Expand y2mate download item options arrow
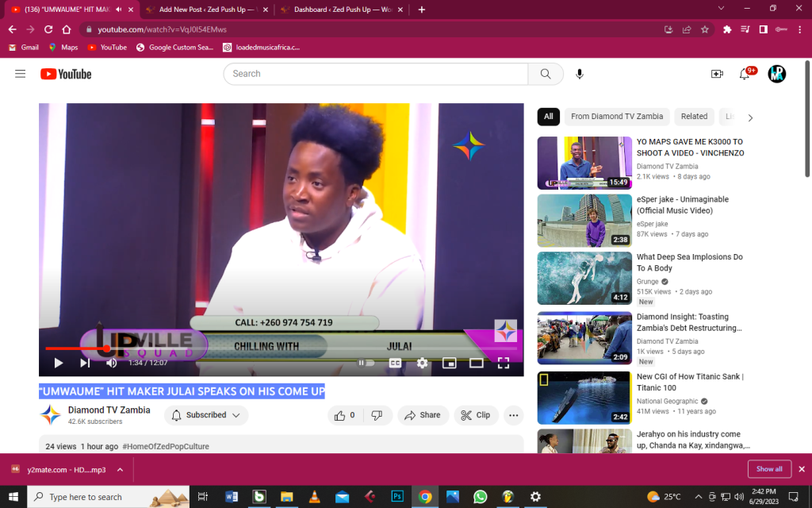This screenshot has width=812, height=508. point(121,470)
